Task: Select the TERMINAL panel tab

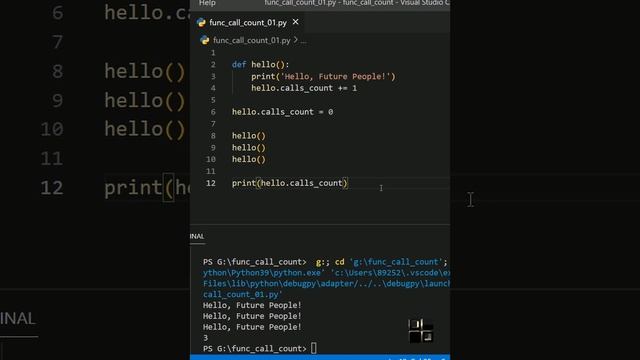Action: (x=197, y=236)
